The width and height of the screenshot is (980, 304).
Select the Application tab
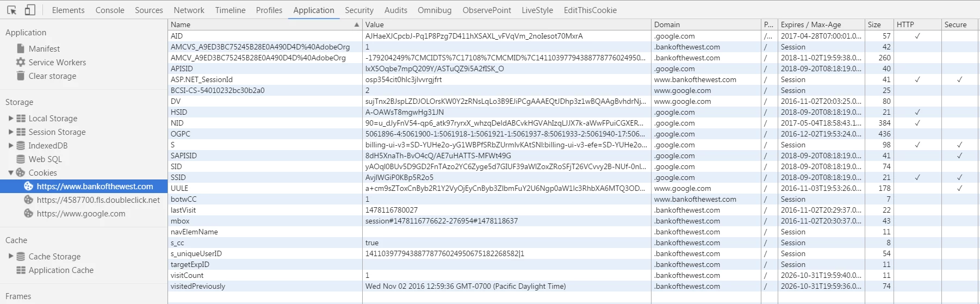[x=314, y=10]
